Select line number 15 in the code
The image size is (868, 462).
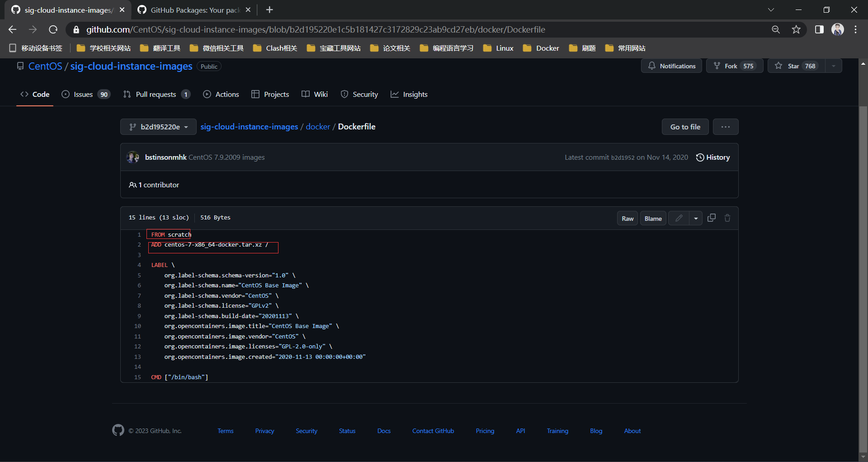pyautogui.click(x=137, y=377)
